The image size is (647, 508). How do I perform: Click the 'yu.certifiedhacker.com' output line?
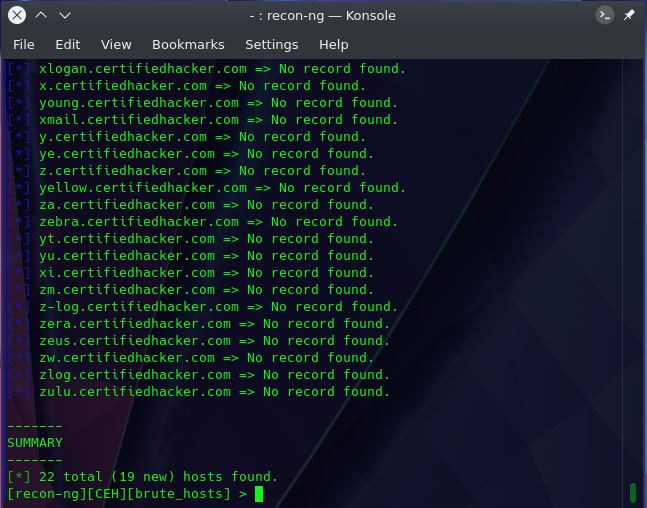pos(191,255)
